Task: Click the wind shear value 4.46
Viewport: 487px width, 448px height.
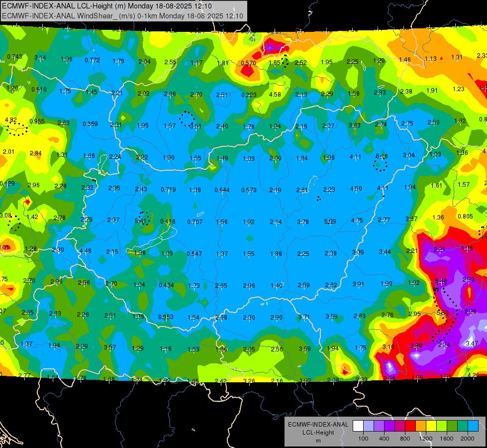Action: point(86,250)
